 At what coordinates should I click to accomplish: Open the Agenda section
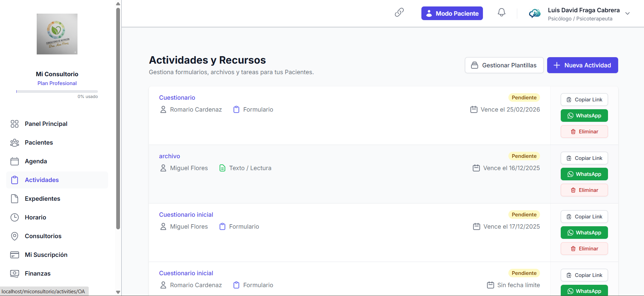coord(57,161)
